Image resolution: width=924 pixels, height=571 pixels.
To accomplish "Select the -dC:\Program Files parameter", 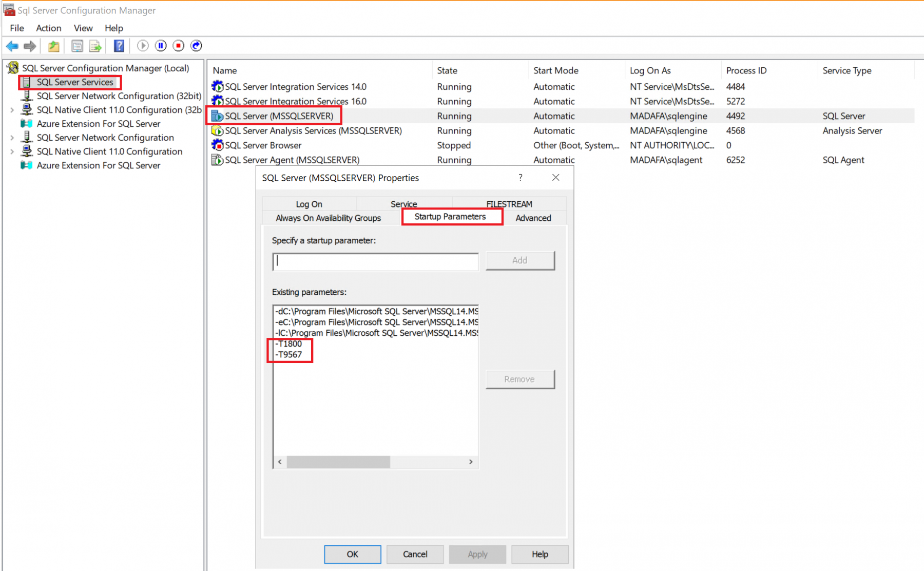I will 377,311.
